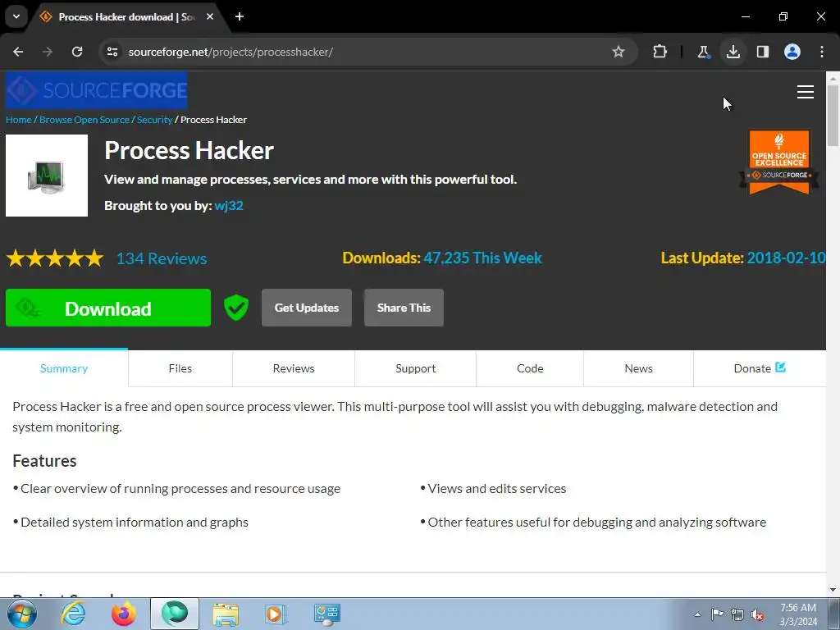
Task: Open site information icon in address bar
Action: 112,52
